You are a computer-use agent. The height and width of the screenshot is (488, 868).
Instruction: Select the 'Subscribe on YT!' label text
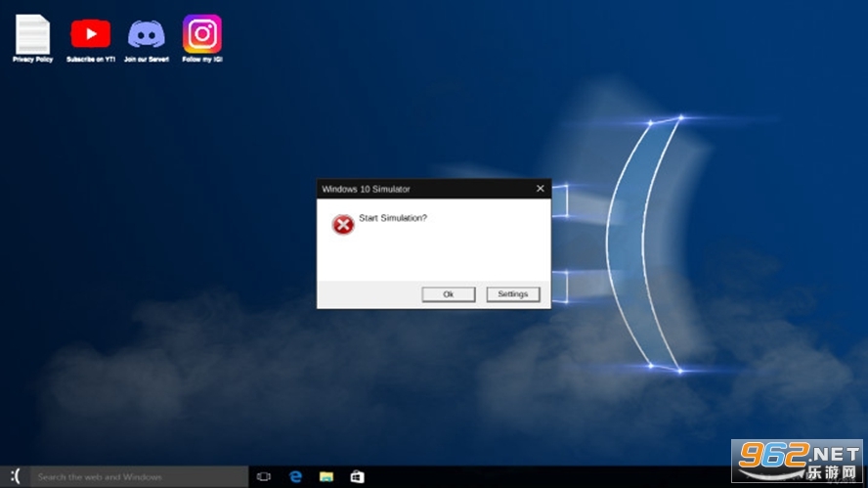point(90,60)
